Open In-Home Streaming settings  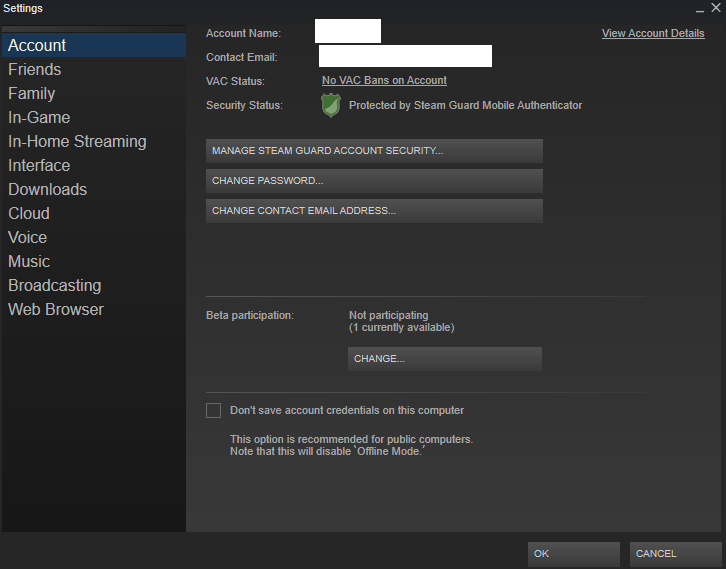pyautogui.click(x=94, y=142)
